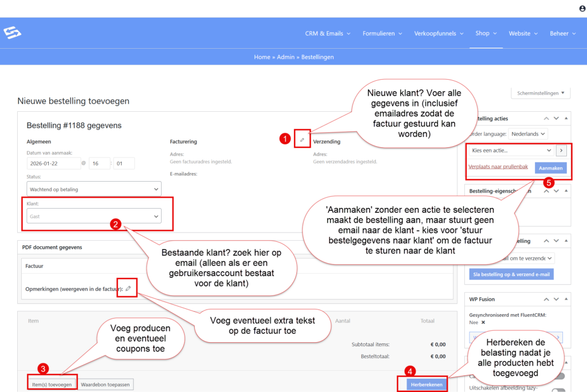This screenshot has width=587, height=392.
Task: Click the arrow button next to Kies een actie
Action: coord(561,150)
